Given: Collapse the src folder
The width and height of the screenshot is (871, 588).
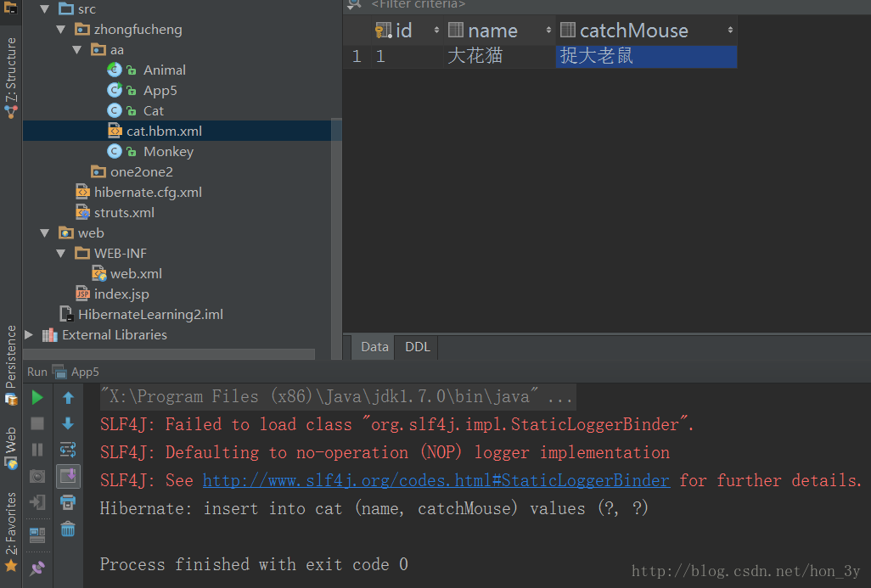Looking at the screenshot, I should point(45,8).
